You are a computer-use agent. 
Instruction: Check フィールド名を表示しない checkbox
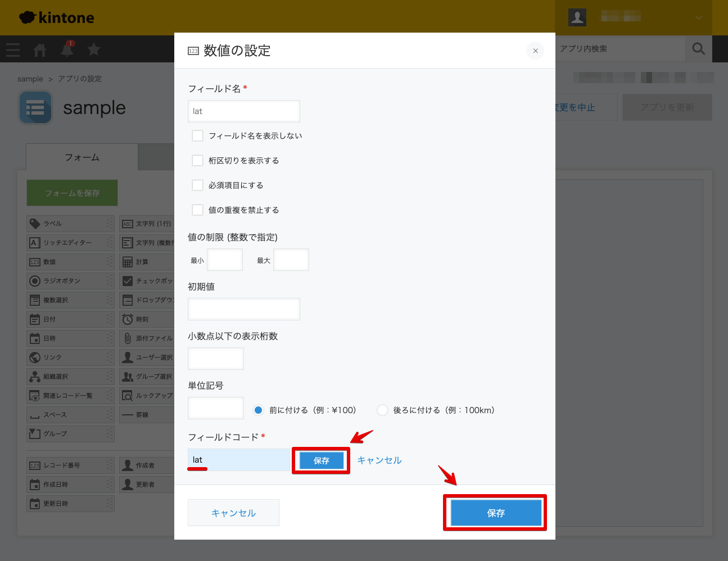click(197, 135)
